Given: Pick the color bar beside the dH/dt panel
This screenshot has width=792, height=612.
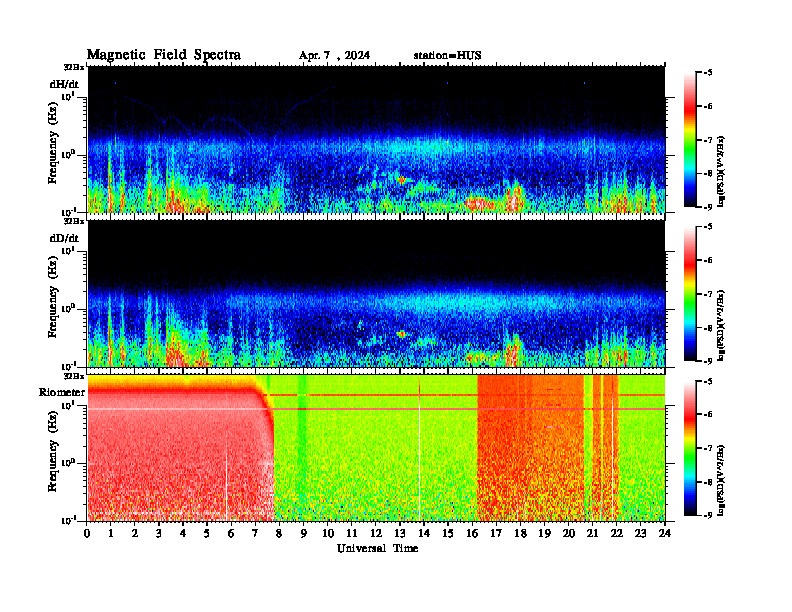Looking at the screenshot, I should (x=689, y=140).
